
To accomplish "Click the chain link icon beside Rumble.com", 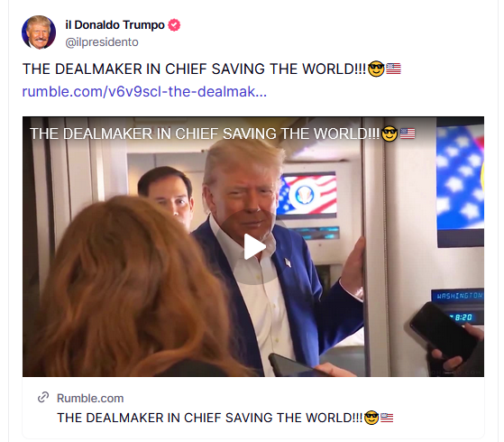I will point(43,398).
